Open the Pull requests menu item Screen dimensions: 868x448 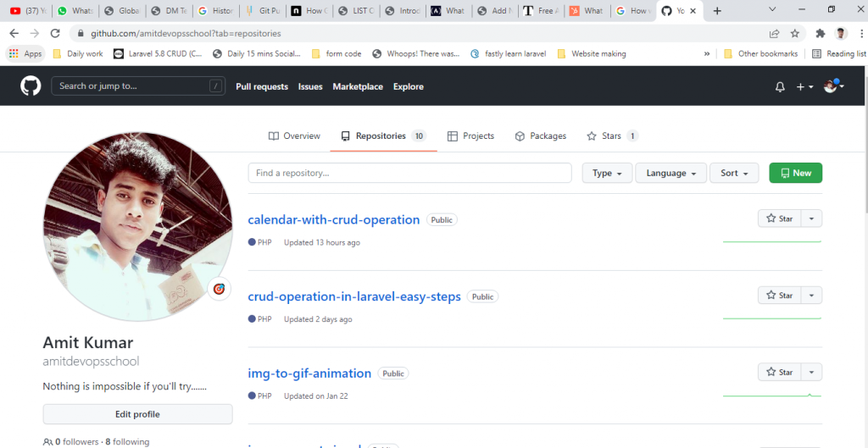point(262,86)
